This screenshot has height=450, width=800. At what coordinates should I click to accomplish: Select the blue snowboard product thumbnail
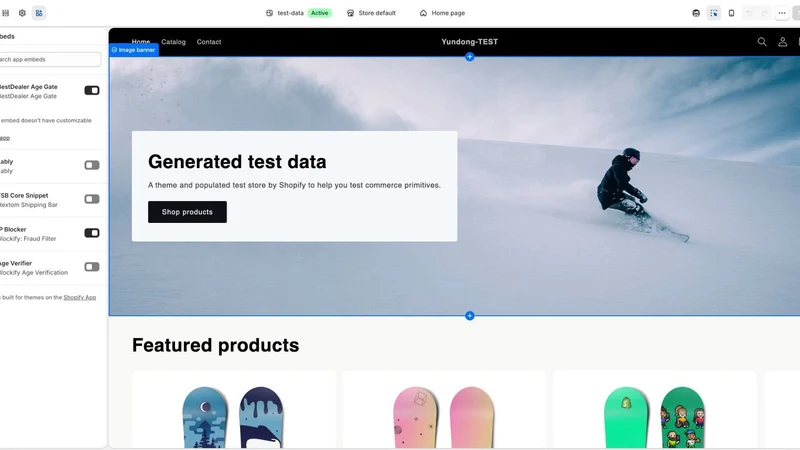233,417
